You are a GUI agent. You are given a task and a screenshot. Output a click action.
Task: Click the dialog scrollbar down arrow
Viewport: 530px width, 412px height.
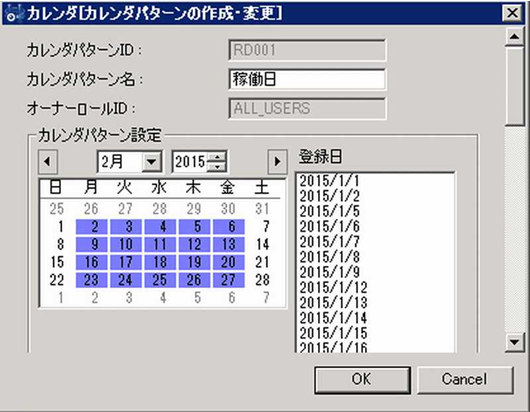point(514,342)
